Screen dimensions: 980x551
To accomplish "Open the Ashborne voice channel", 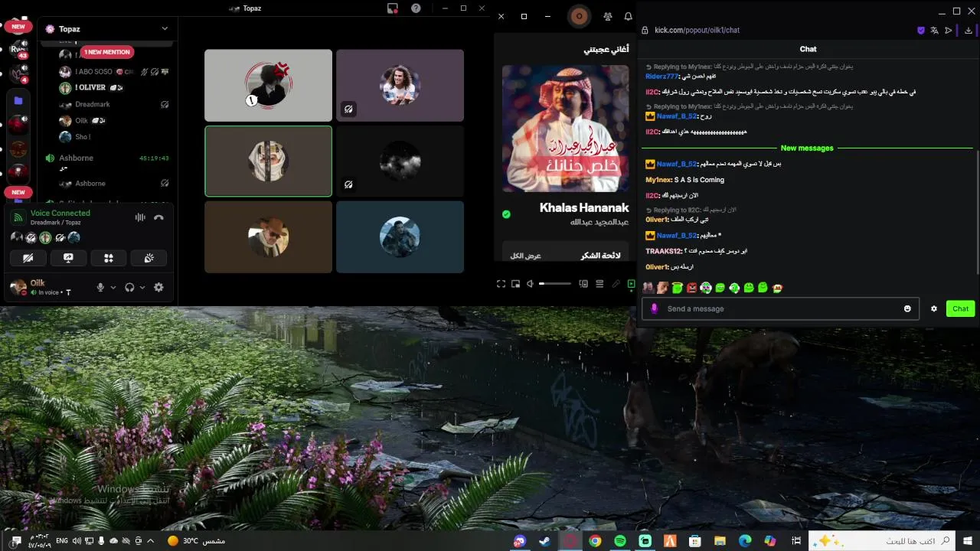I will coord(77,158).
